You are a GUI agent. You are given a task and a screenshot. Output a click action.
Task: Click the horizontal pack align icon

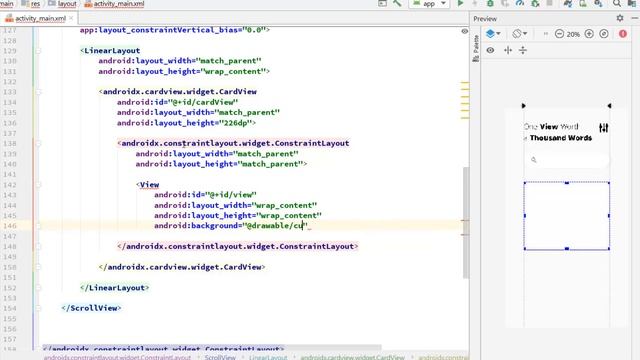pyautogui.click(x=508, y=50)
